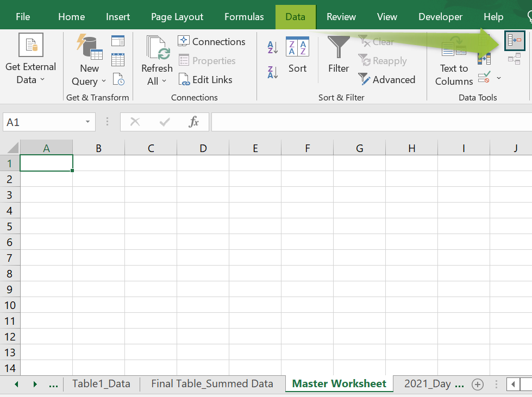Click Show Queries icon in Get & Transform
Image resolution: width=532 pixels, height=397 pixels.
[x=118, y=41]
